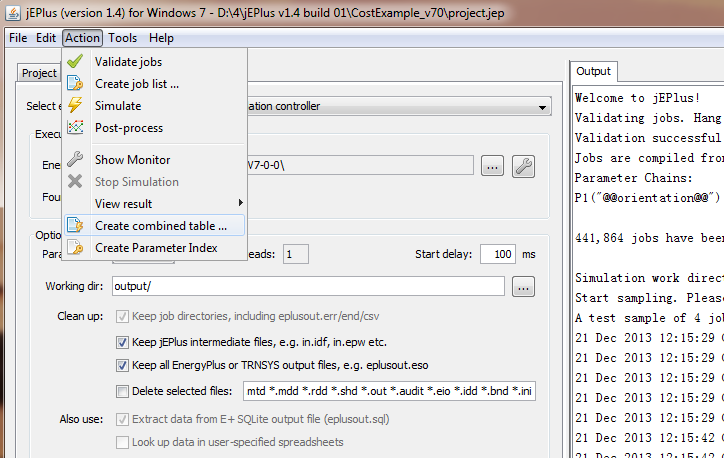Open the Tools menu

pos(122,38)
